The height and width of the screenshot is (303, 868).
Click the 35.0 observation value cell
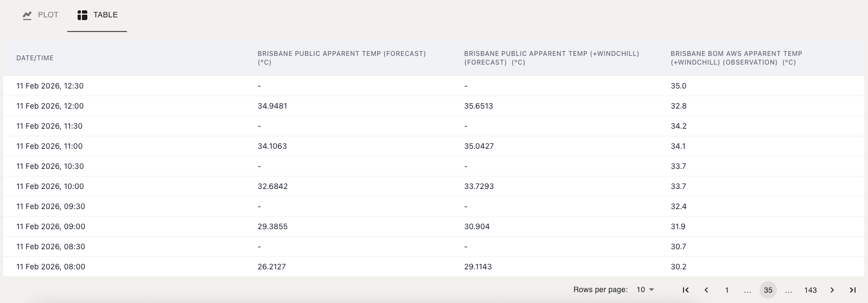tap(678, 86)
